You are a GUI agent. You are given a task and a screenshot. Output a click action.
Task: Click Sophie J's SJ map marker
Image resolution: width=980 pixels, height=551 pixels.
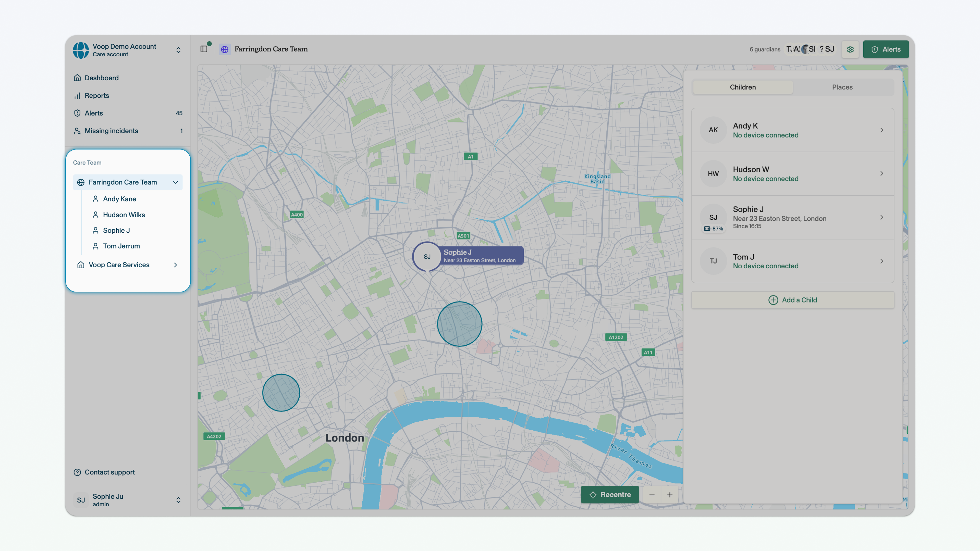tap(427, 257)
